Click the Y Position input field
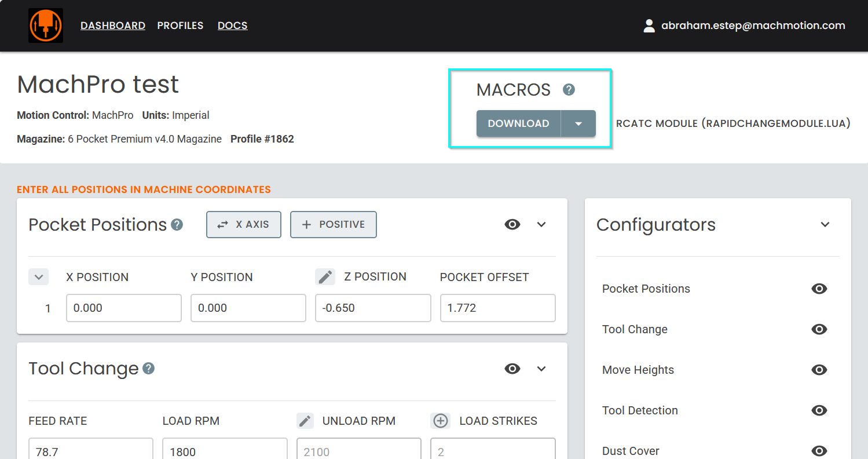 tap(248, 308)
